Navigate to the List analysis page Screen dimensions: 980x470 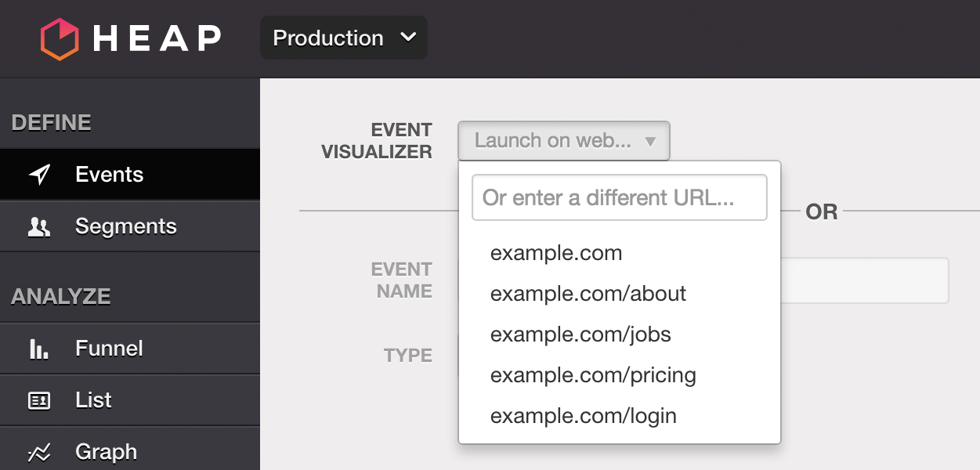tap(94, 400)
